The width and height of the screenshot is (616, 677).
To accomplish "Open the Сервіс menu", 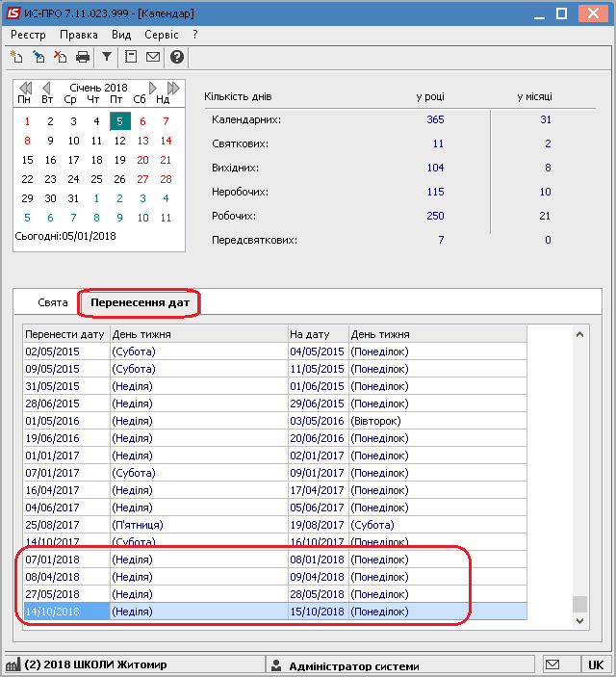I will [x=162, y=35].
